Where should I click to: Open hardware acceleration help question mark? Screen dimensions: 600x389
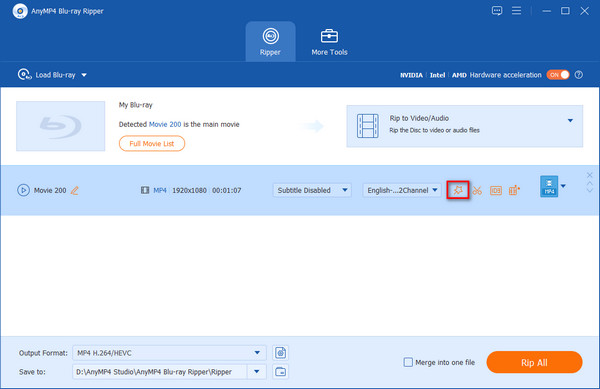coord(579,75)
